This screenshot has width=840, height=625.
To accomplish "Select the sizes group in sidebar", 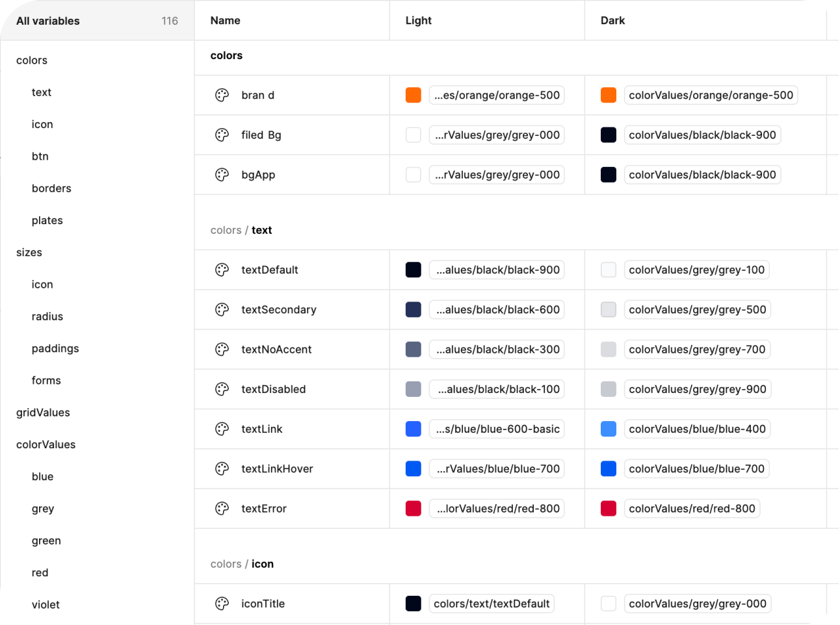I will tap(29, 253).
